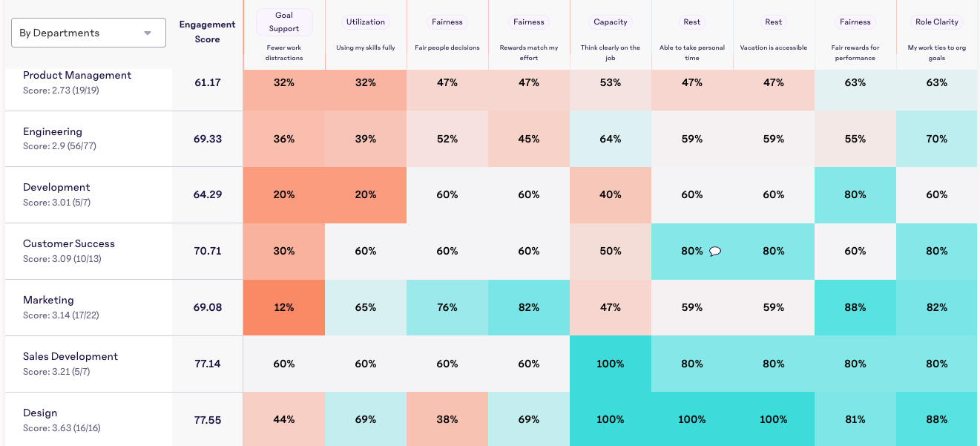This screenshot has width=980, height=446.
Task: Open the Customer Success department
Action: [x=69, y=244]
